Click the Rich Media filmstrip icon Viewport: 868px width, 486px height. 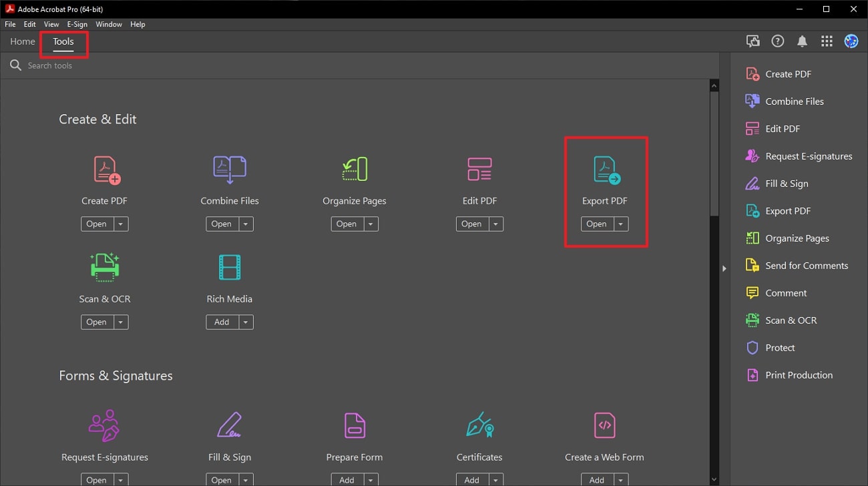point(230,268)
